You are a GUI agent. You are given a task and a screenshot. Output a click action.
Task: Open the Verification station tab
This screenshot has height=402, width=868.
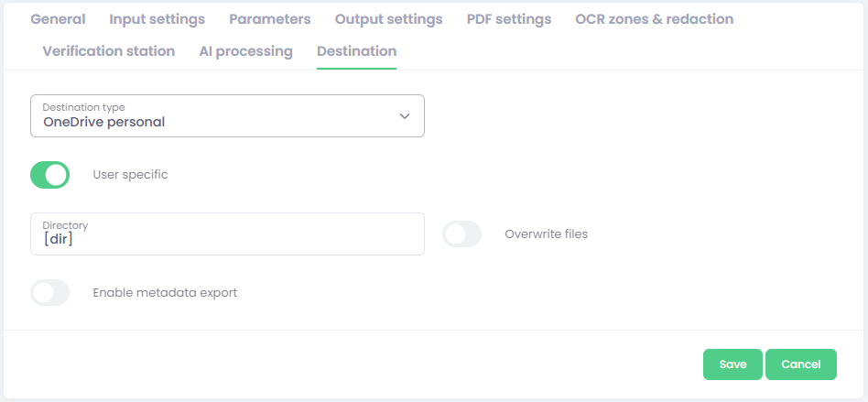(109, 51)
